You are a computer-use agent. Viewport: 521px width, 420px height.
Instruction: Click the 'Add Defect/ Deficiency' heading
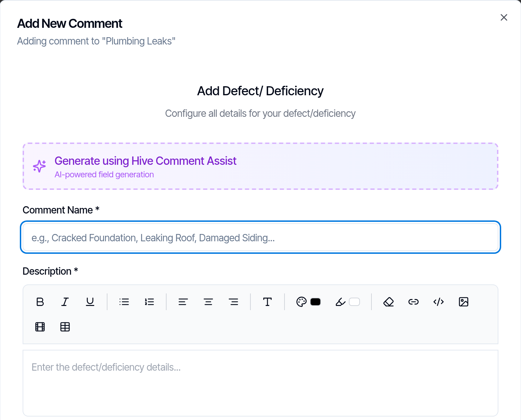(x=260, y=91)
